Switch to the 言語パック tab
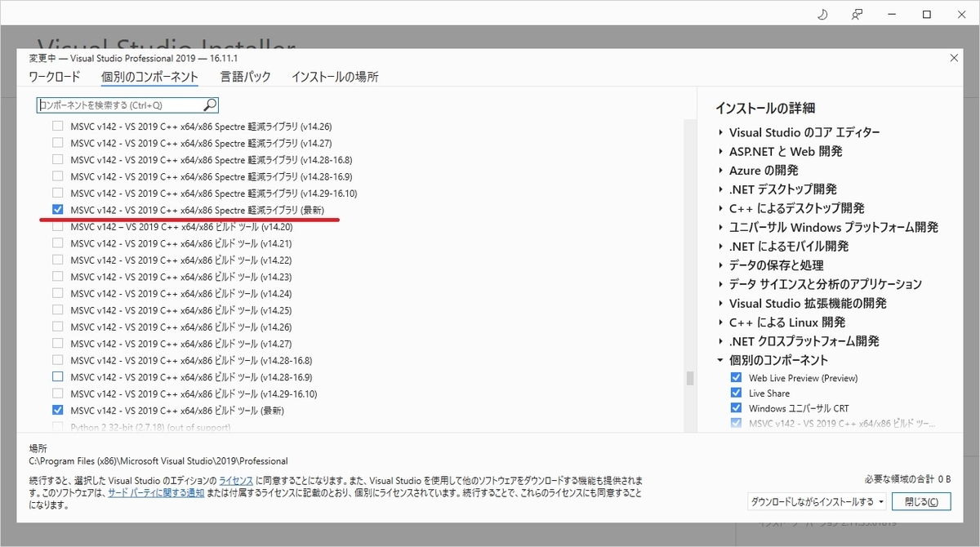980x547 pixels. coord(246,76)
